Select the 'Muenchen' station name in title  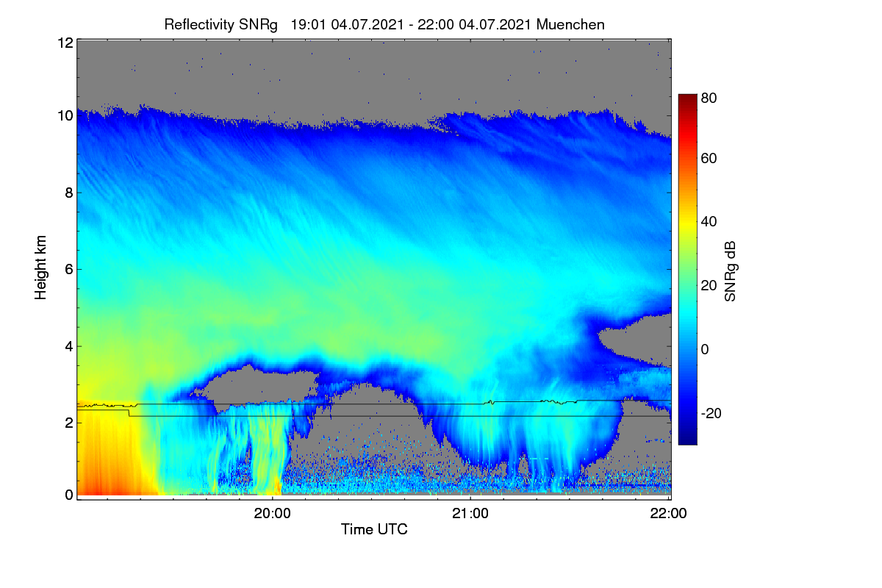[x=570, y=24]
